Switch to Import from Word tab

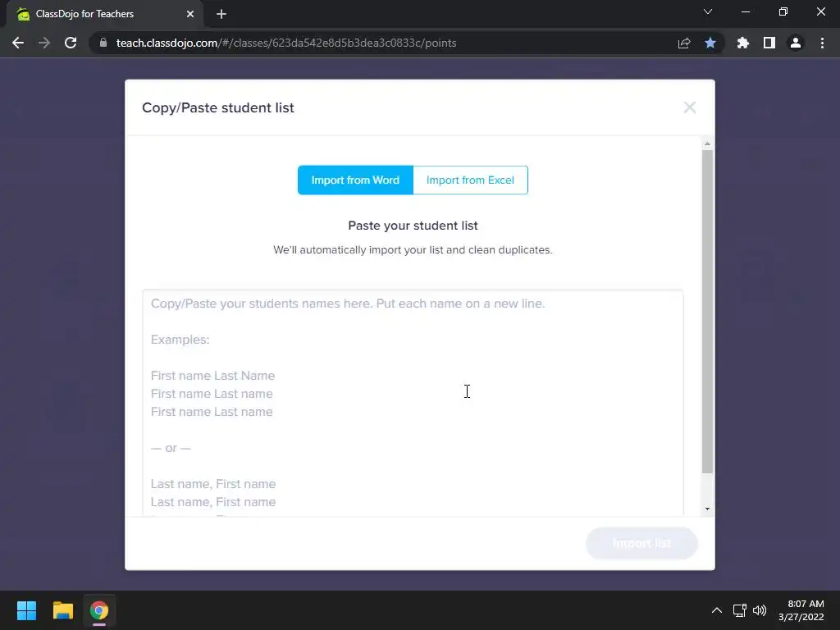(x=355, y=180)
